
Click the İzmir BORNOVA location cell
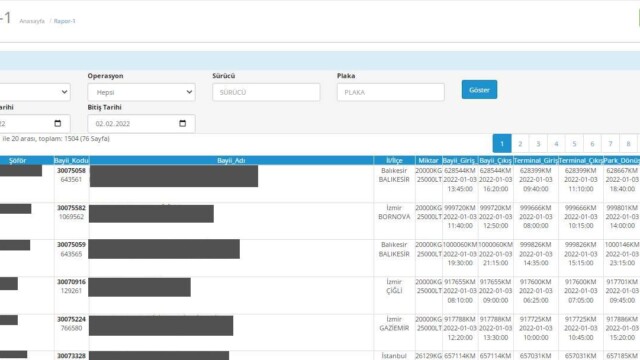coord(394,221)
